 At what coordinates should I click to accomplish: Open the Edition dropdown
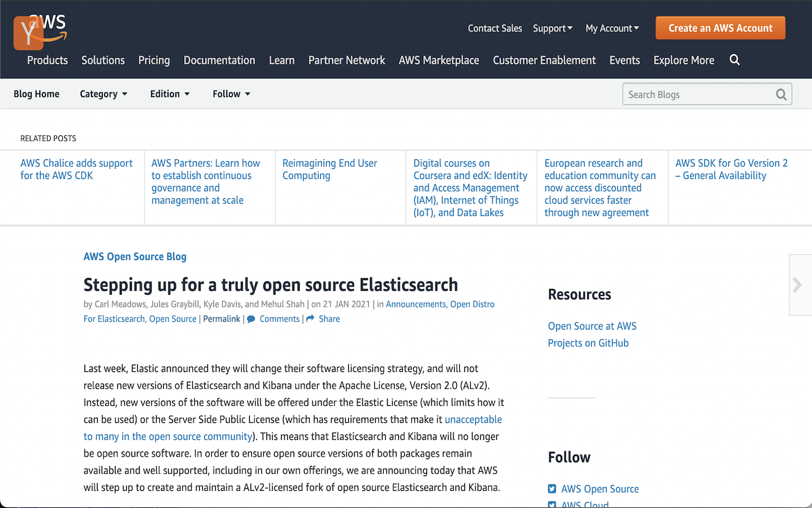[x=170, y=94]
